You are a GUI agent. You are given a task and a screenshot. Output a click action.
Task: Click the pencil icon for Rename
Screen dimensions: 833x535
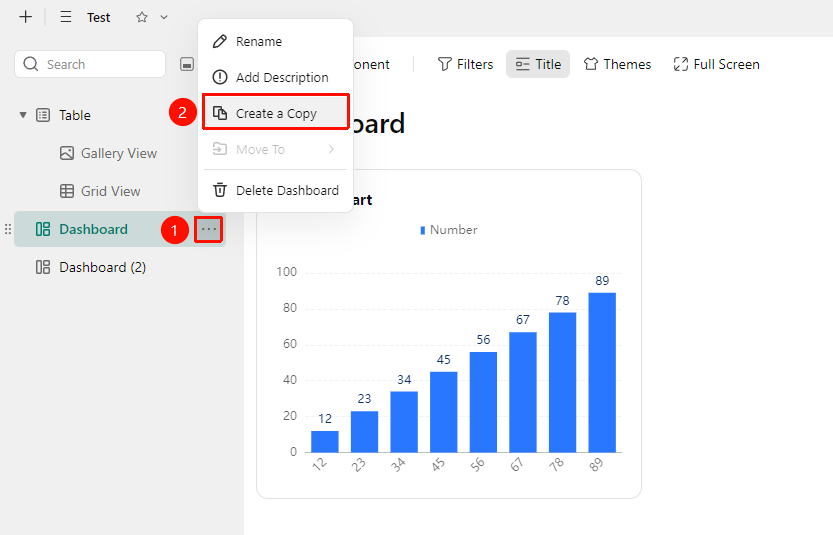pos(220,41)
